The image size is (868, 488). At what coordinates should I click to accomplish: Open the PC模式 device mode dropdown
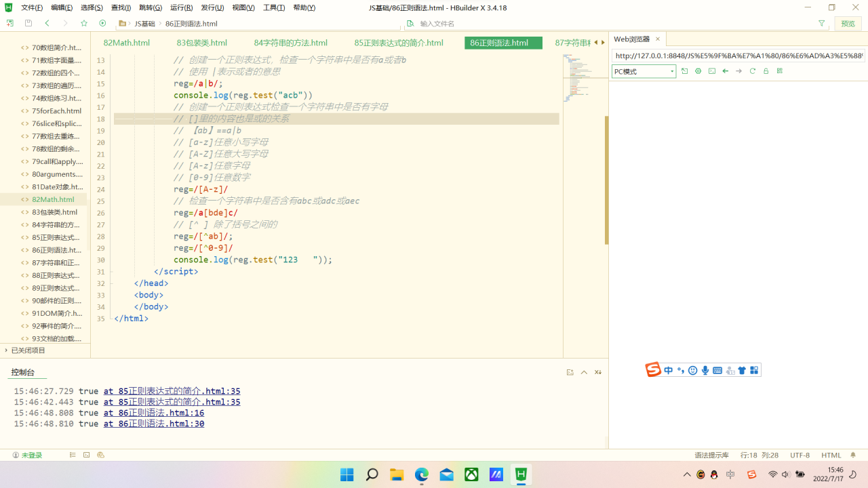pyautogui.click(x=644, y=71)
